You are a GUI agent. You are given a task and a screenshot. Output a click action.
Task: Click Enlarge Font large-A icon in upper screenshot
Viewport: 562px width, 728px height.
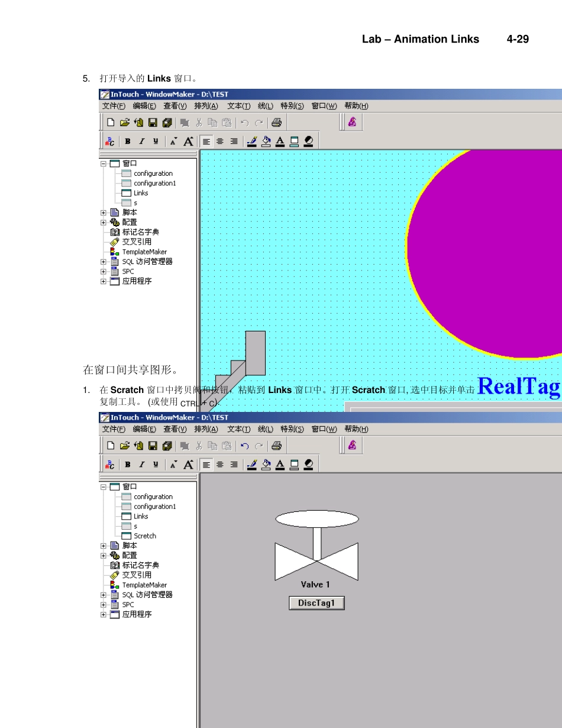(x=188, y=141)
